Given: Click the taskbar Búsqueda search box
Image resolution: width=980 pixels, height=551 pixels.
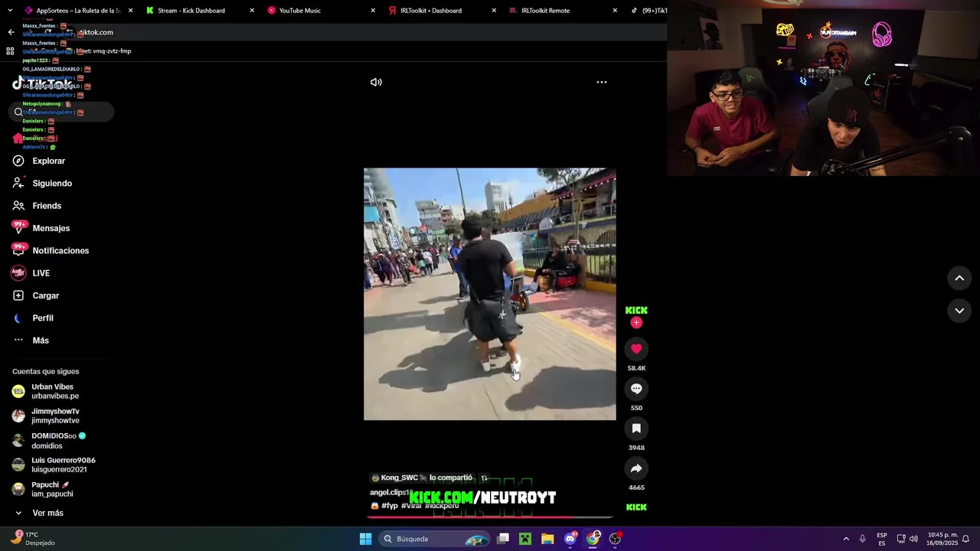Looking at the screenshot, I should [x=435, y=539].
